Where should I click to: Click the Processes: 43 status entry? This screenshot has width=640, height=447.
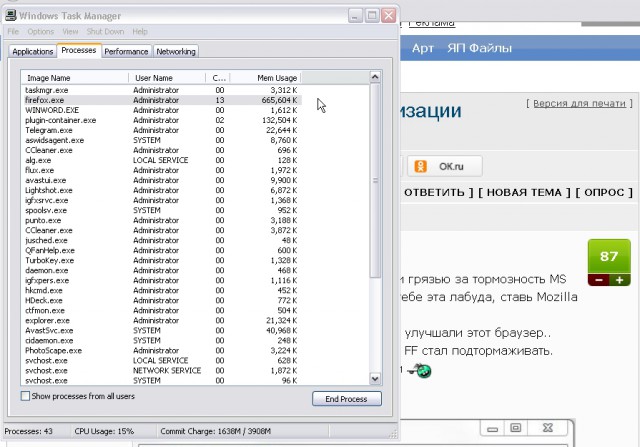click(29, 431)
